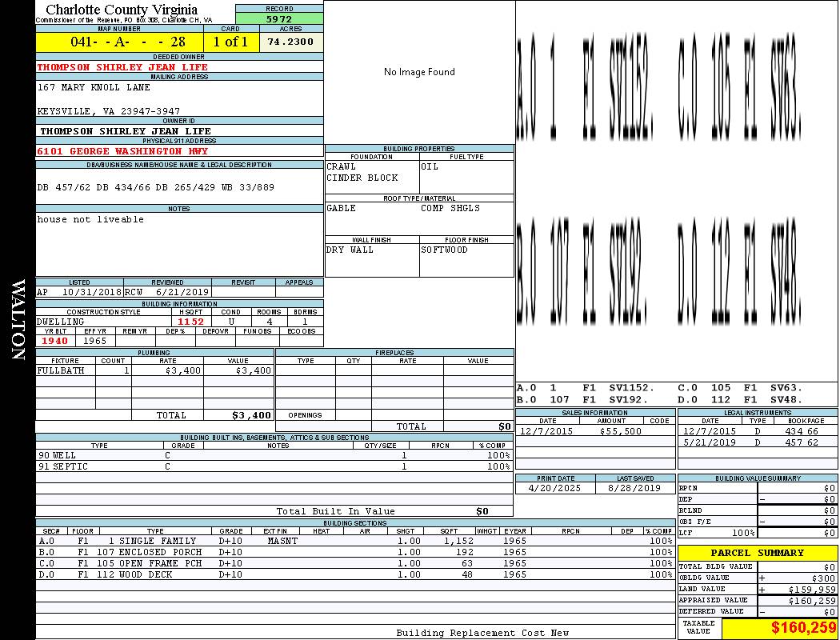Click legal instrument book/page 434 66
The width and height of the screenshot is (840, 640).
pyautogui.click(x=802, y=430)
